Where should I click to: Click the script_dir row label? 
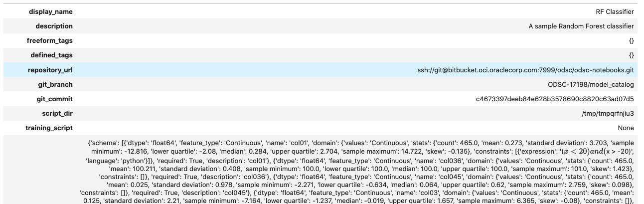[57, 113]
